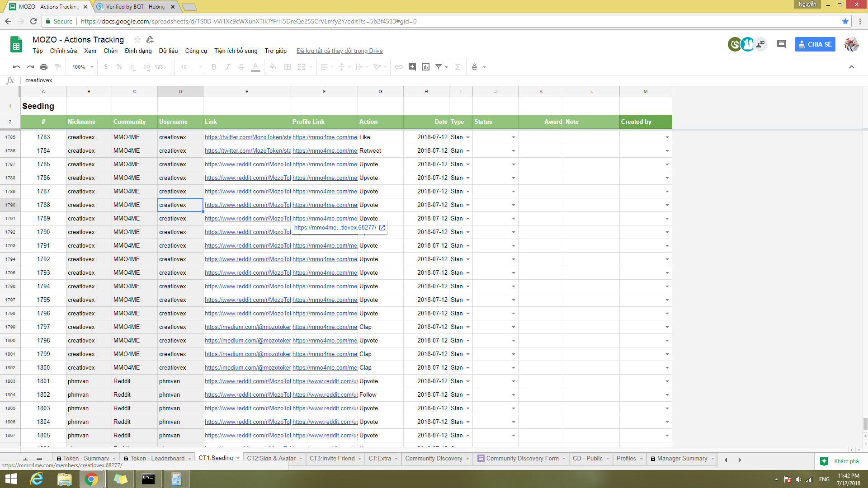This screenshot has height=488, width=868.
Task: Click the text color A button
Action: click(255, 67)
